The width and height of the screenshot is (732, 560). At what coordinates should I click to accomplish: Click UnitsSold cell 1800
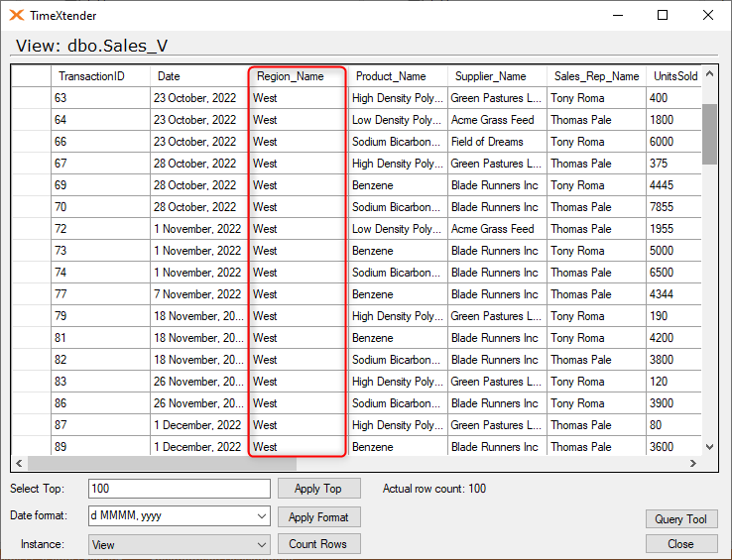click(673, 120)
